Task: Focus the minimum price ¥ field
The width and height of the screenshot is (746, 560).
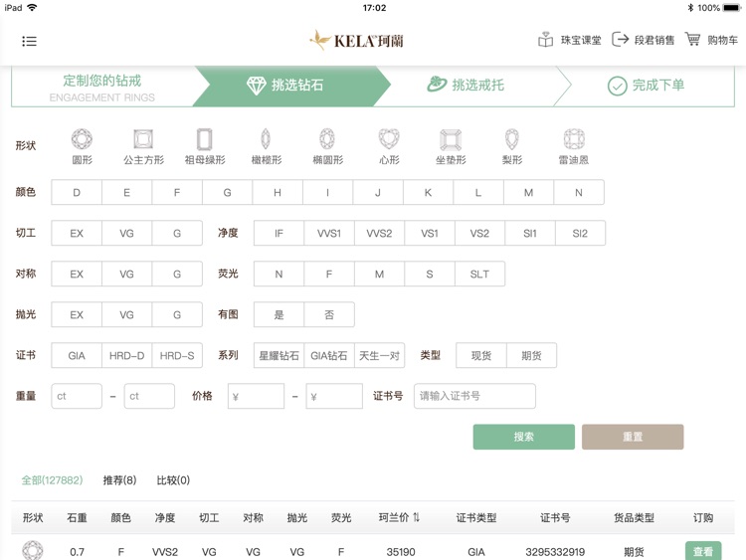Action: point(256,396)
